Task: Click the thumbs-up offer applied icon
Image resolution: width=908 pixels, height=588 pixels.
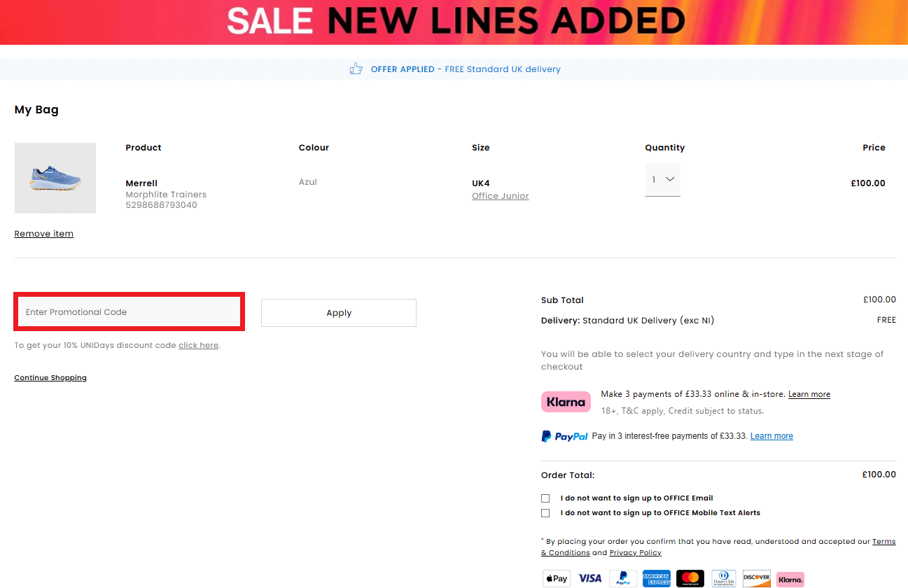Action: 356,69
